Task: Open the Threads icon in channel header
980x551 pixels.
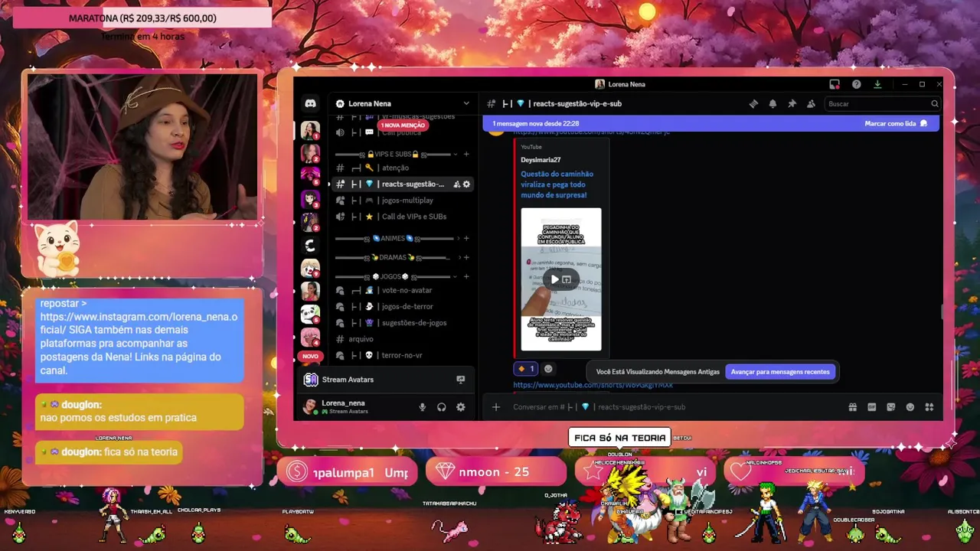Action: (x=753, y=103)
